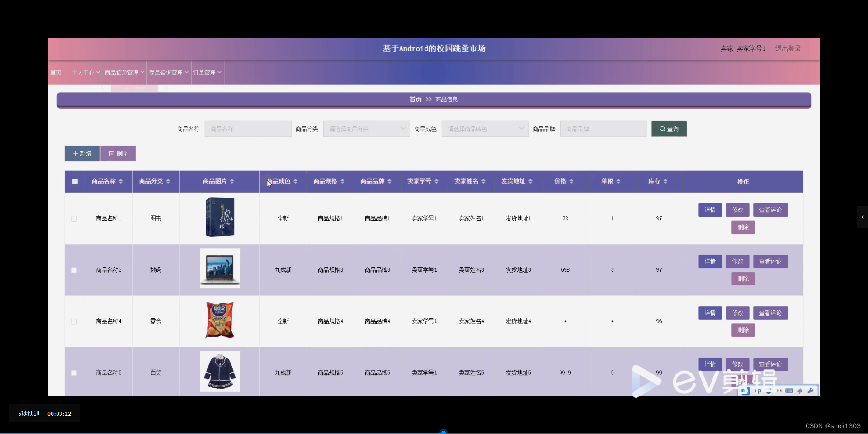
Task: Click the sort arrows on the 价格 column
Action: (572, 181)
